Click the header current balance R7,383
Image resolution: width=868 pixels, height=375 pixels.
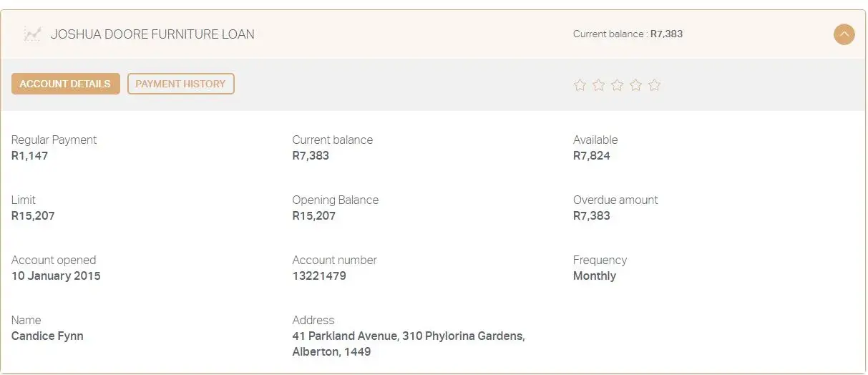point(666,34)
